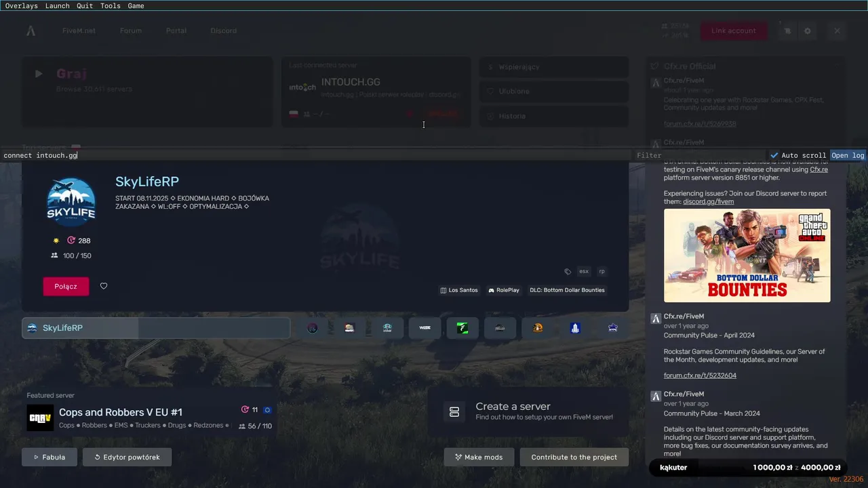Click the Community Pulse - March 2024 text
The height and width of the screenshot is (488, 868).
(711, 413)
